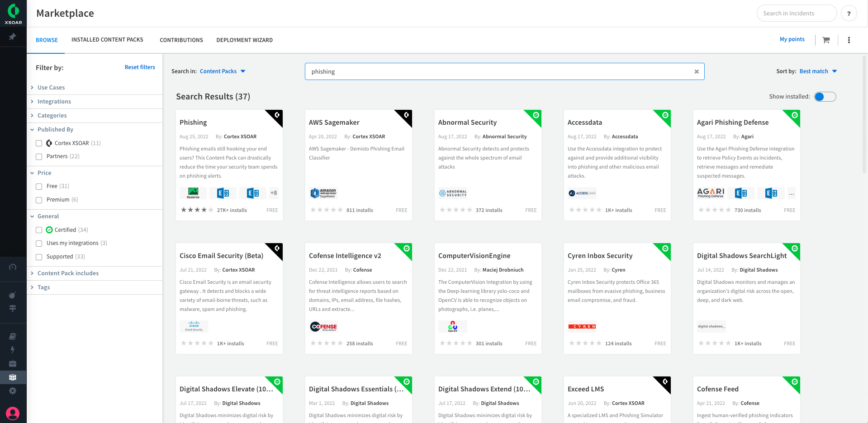Click the OpenCV logo on ComputerVisionEngine card
The width and height of the screenshot is (868, 423).
(453, 326)
